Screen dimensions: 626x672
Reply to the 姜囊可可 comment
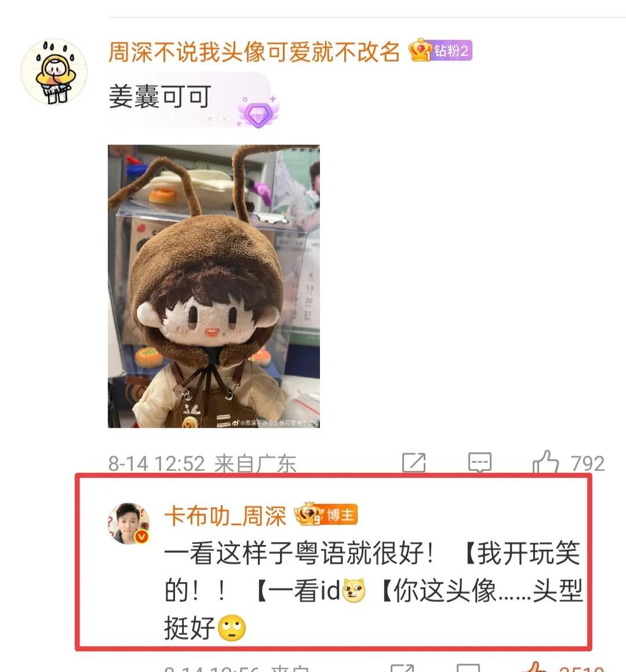coord(480,463)
